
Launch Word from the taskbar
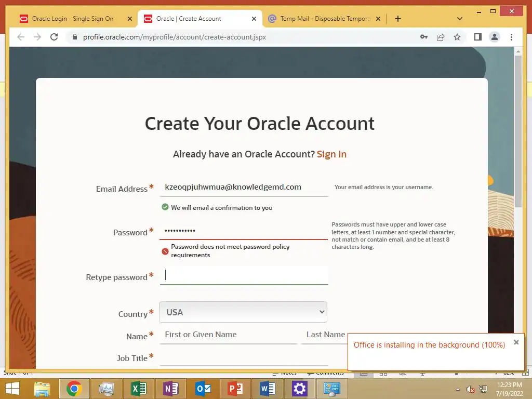tap(268, 389)
